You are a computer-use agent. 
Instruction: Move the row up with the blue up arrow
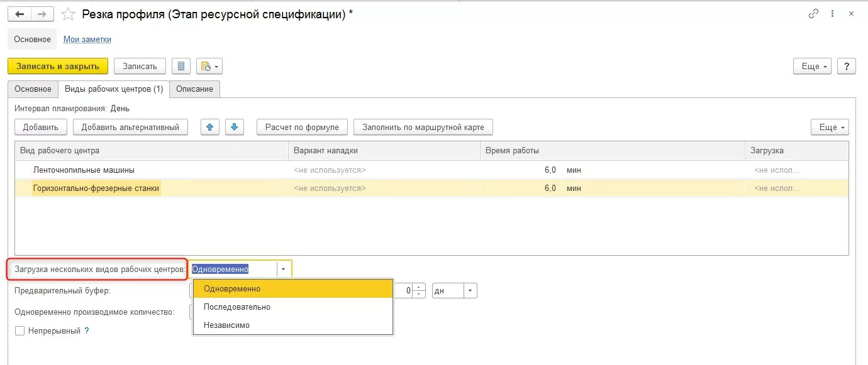pos(209,127)
